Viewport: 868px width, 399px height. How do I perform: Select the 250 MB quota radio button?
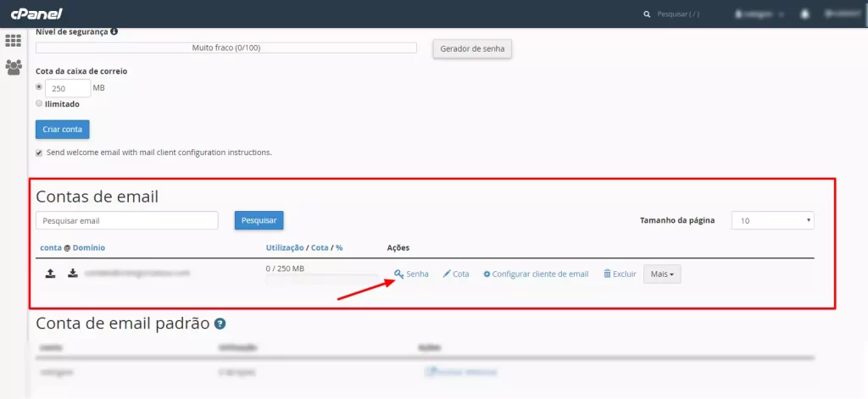click(x=39, y=86)
